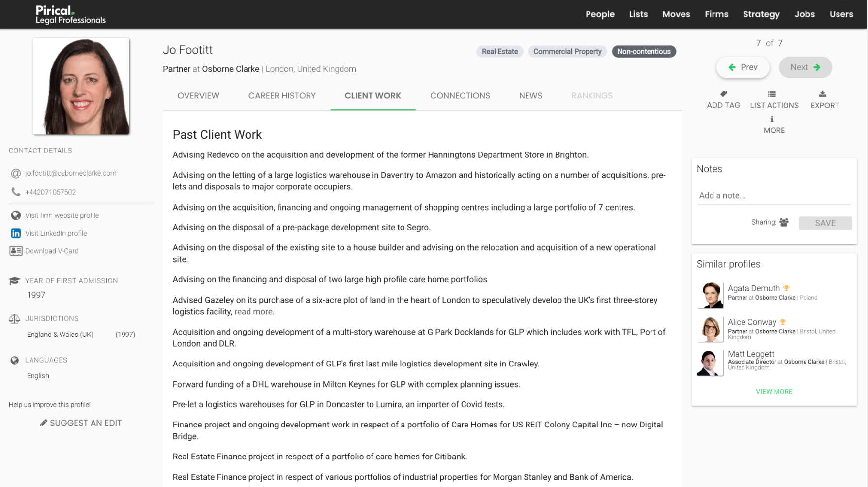
Task: Click the trophy icon next to Agata Demuth
Action: pos(786,288)
